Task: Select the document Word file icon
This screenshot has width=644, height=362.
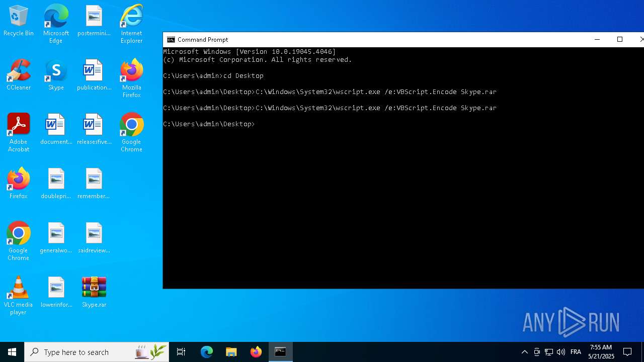Action: click(56, 130)
